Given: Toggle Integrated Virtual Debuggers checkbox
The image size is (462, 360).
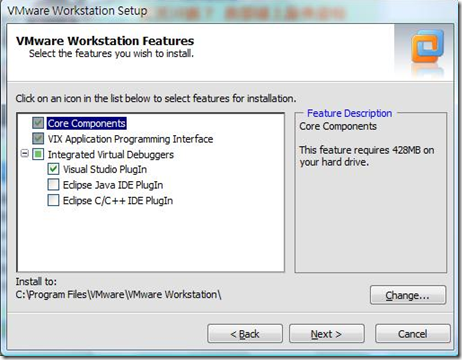Looking at the screenshot, I should [38, 154].
